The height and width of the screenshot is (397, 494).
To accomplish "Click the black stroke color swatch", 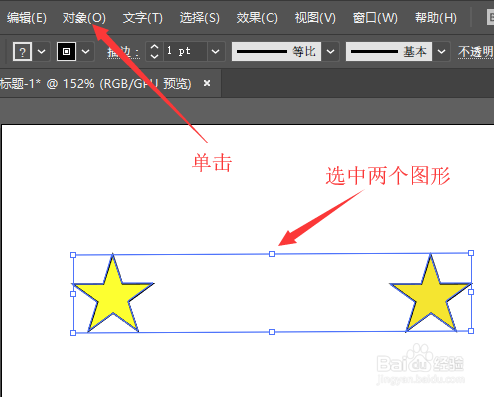I will [66, 51].
